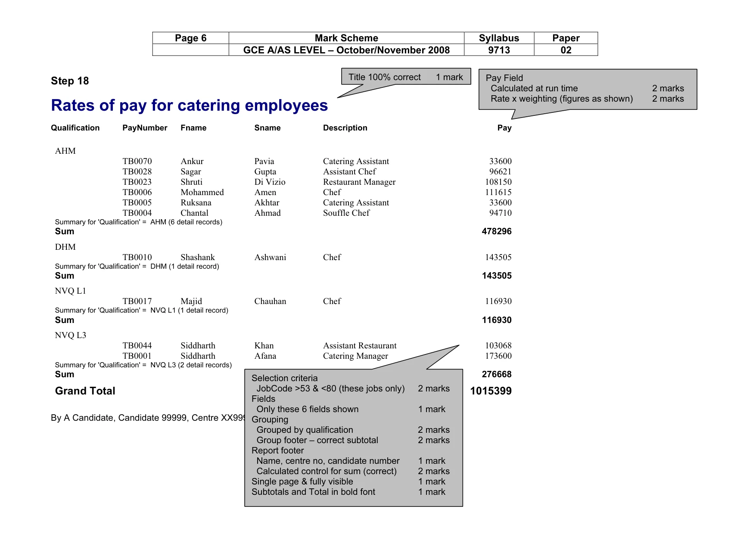This screenshot has height=534, width=756.
Task: Click first name 'Majid'
Action: [191, 301]
